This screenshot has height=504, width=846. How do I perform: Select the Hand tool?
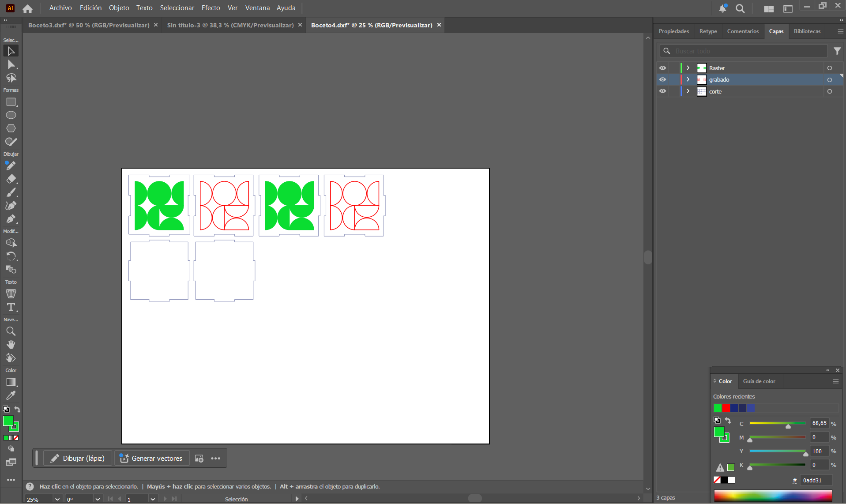point(11,344)
